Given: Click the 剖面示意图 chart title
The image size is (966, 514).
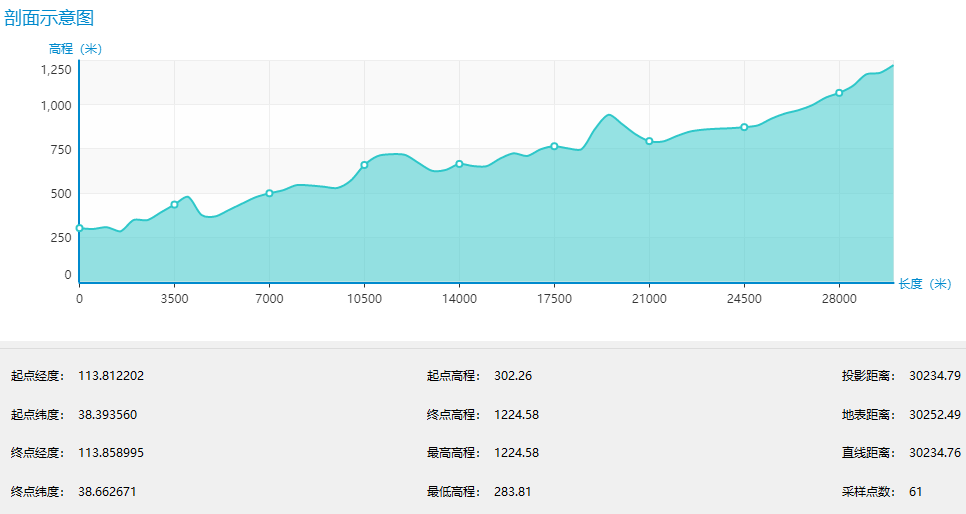Looking at the screenshot, I should coord(50,18).
